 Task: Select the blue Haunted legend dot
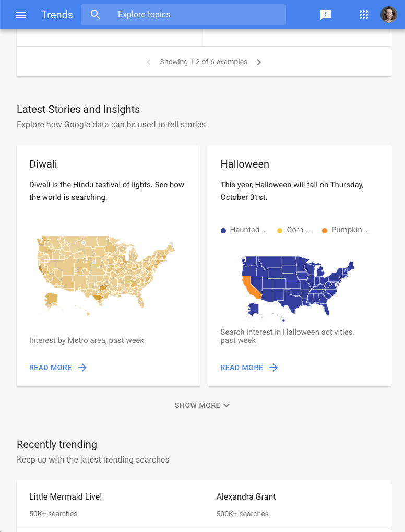click(x=223, y=231)
